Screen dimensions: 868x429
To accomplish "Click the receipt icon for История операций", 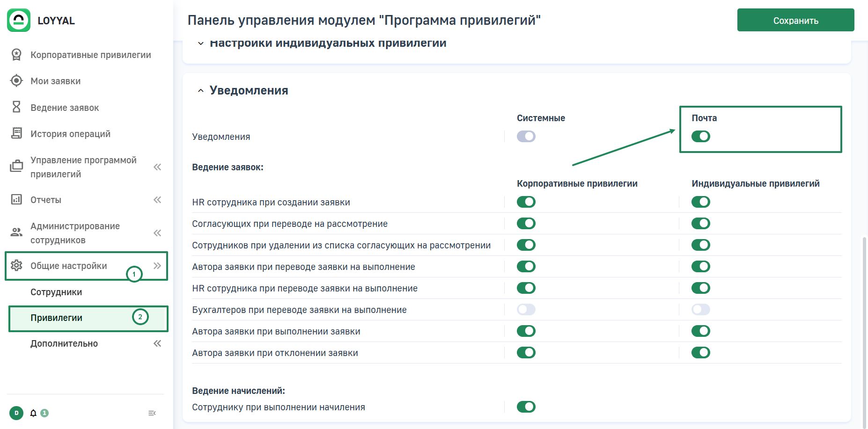I will (x=16, y=134).
